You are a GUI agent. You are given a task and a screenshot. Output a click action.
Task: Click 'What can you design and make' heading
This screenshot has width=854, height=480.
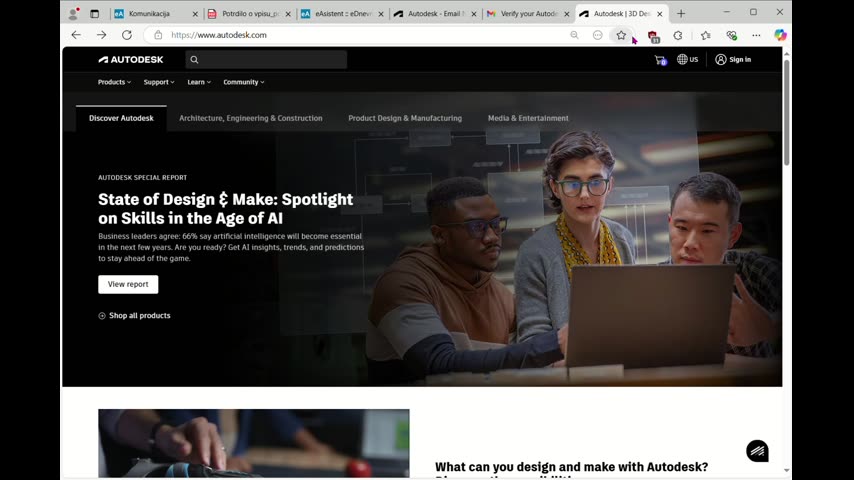click(x=571, y=467)
